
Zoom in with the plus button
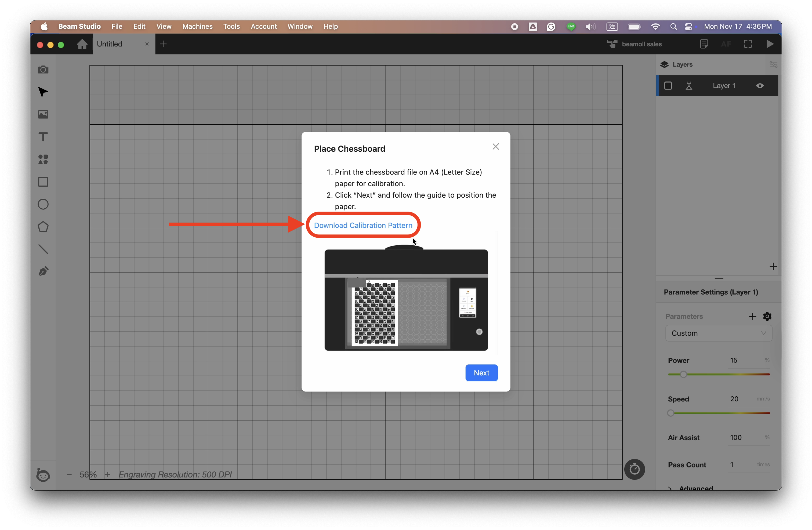[107, 474]
